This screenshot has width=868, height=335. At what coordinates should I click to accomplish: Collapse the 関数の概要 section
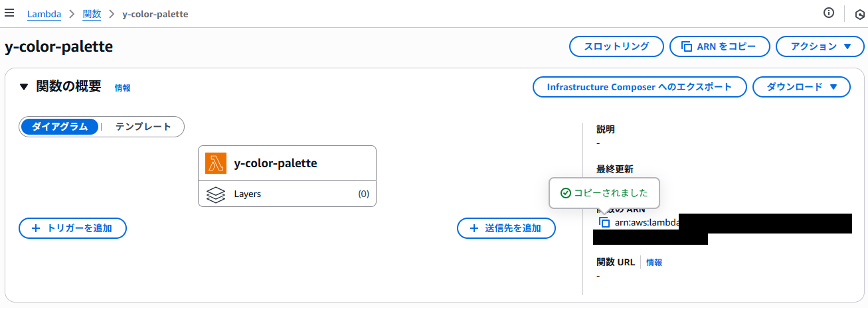pos(24,87)
